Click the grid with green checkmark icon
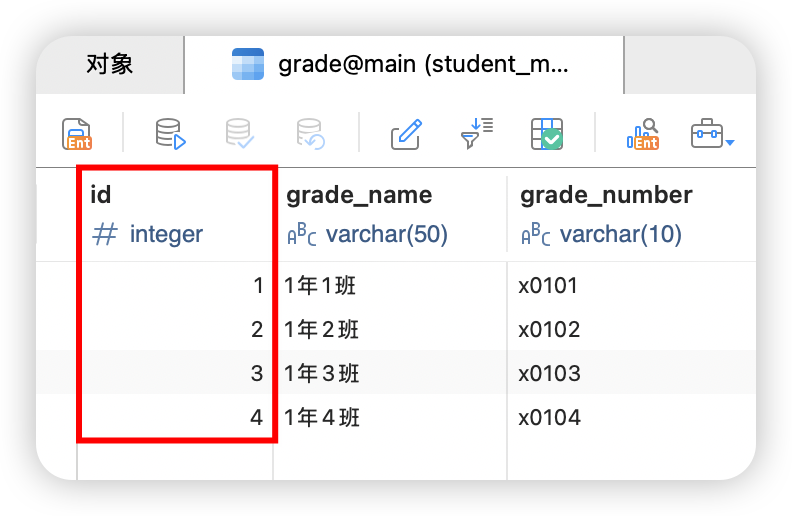 click(x=547, y=134)
